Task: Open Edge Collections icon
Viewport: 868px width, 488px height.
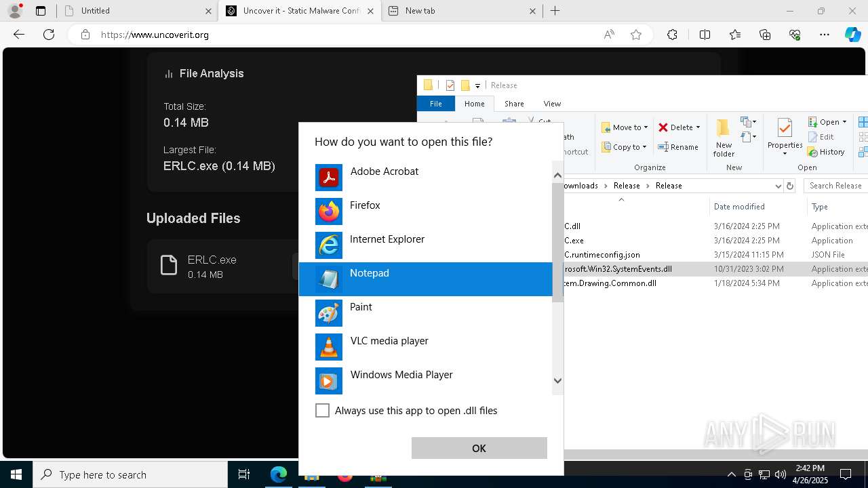Action: click(765, 35)
